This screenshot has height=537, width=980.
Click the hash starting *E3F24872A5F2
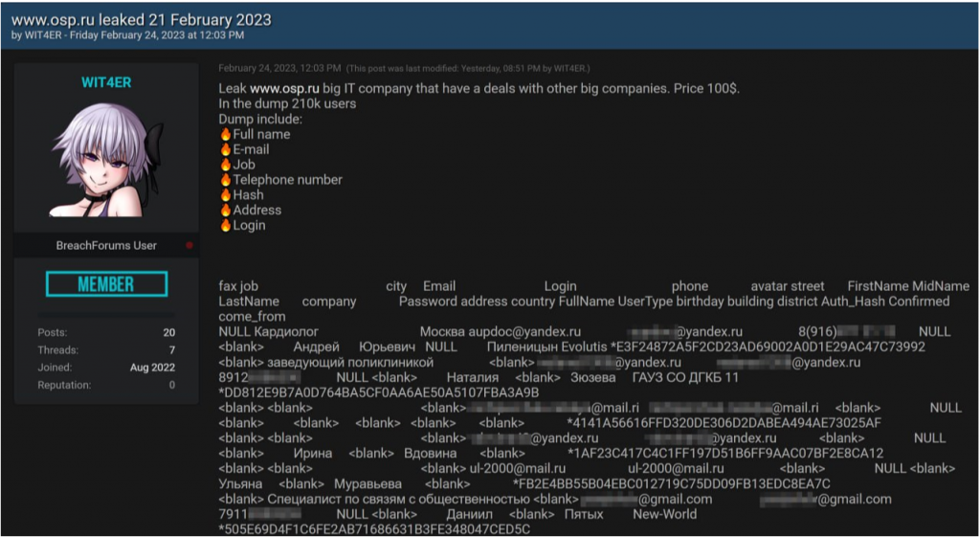(x=768, y=347)
